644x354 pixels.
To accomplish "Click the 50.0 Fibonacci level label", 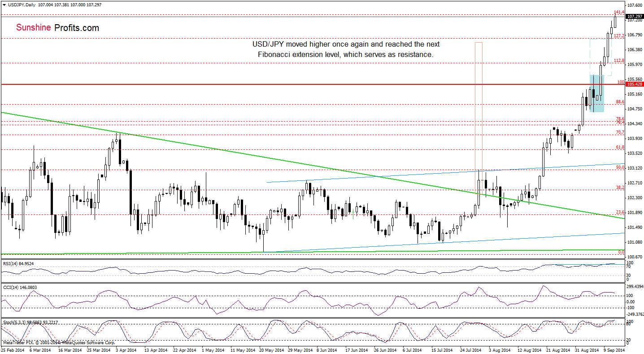I will point(620,167).
